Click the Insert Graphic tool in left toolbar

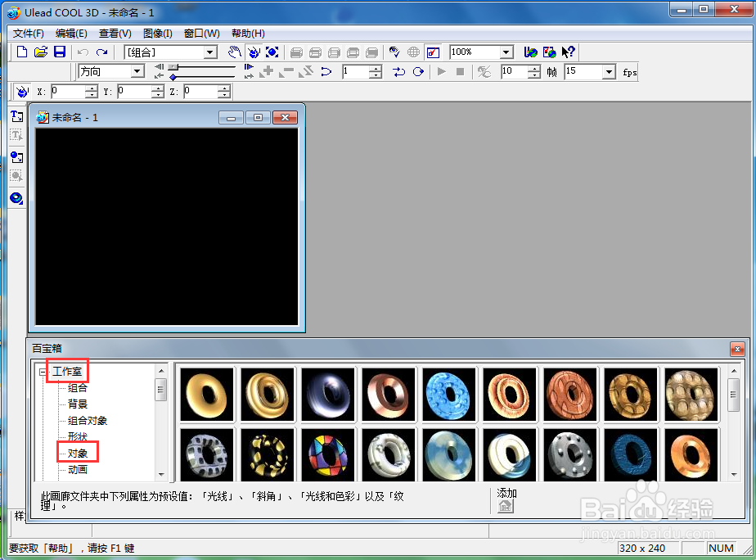point(17,157)
